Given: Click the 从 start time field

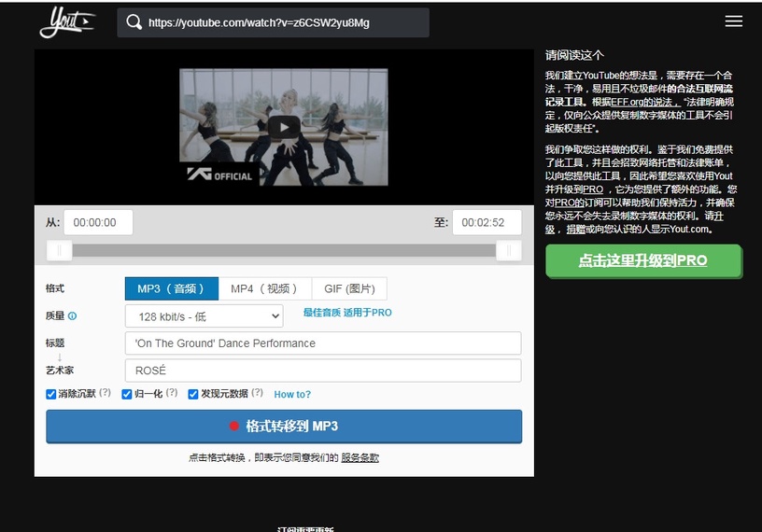Looking at the screenshot, I should click(x=98, y=222).
